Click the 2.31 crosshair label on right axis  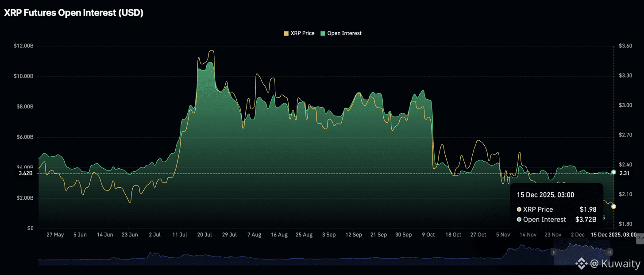pyautogui.click(x=624, y=173)
